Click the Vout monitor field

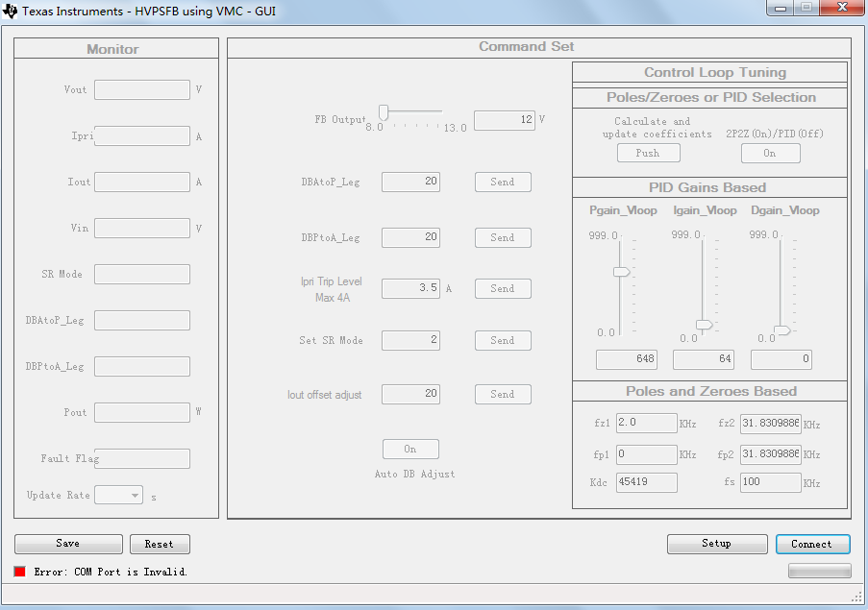[142, 89]
